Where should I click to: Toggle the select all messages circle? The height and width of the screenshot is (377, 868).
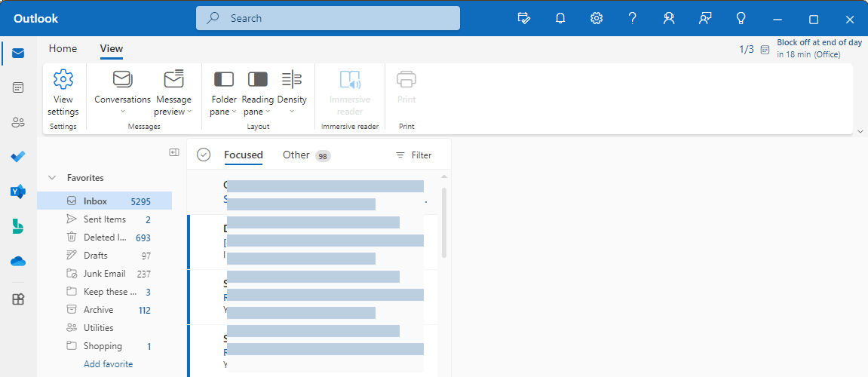204,155
